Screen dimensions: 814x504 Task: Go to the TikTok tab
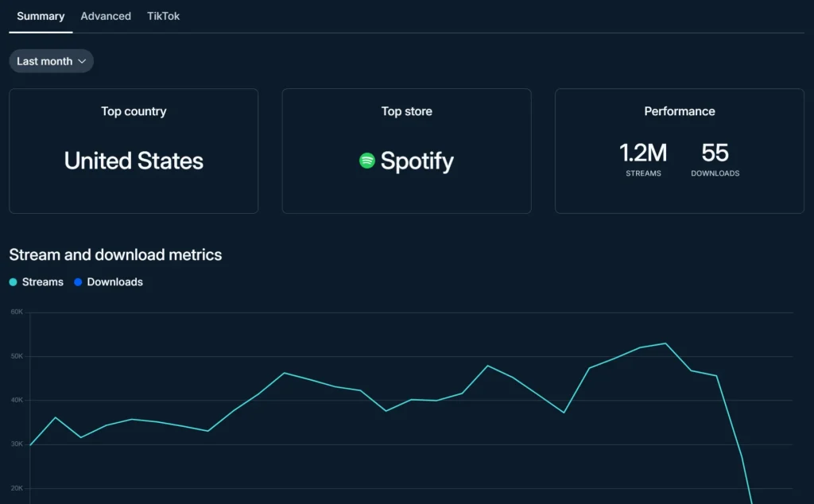163,16
